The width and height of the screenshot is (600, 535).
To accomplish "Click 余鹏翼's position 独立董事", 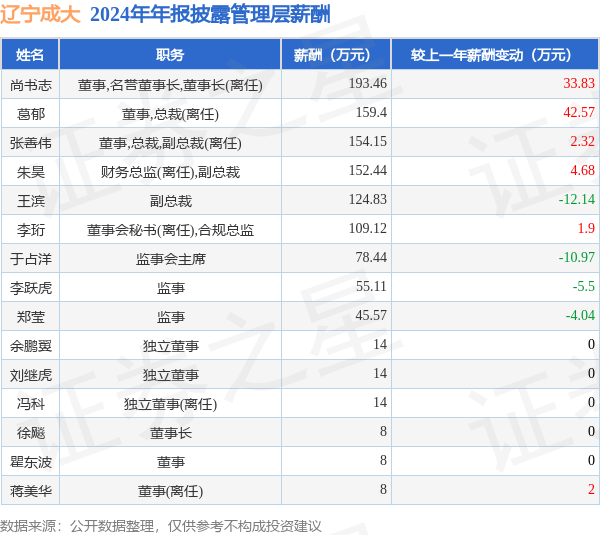I will point(170,346).
